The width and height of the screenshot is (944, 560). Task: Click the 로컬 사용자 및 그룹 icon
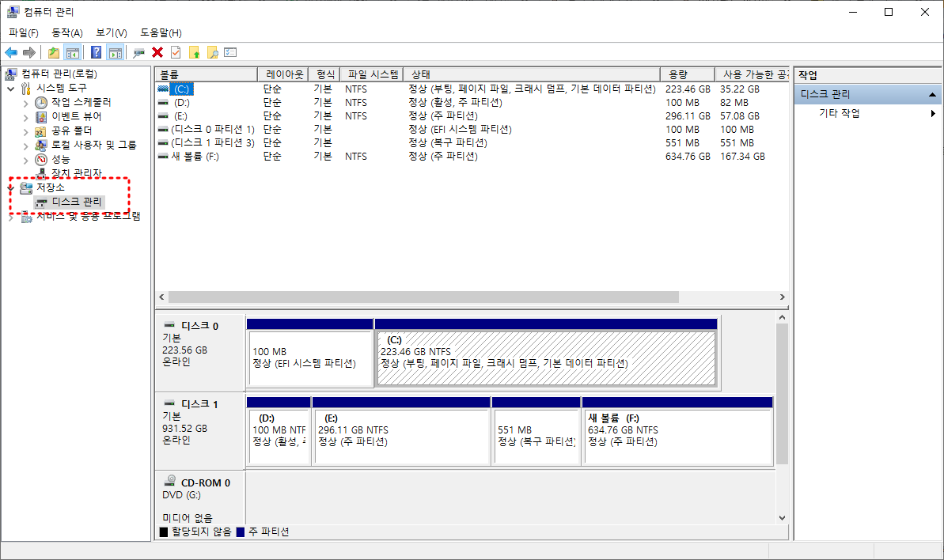[41, 145]
